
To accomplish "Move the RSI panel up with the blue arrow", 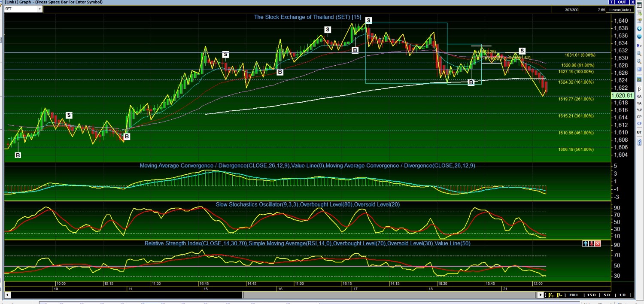I will pos(585,243).
